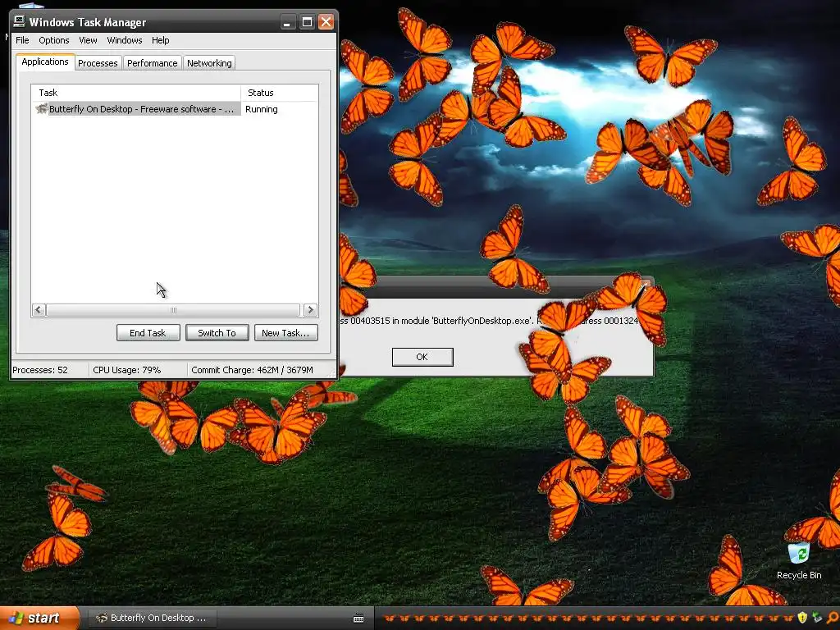Click the Running status cell
The height and width of the screenshot is (630, 840).
click(262, 109)
